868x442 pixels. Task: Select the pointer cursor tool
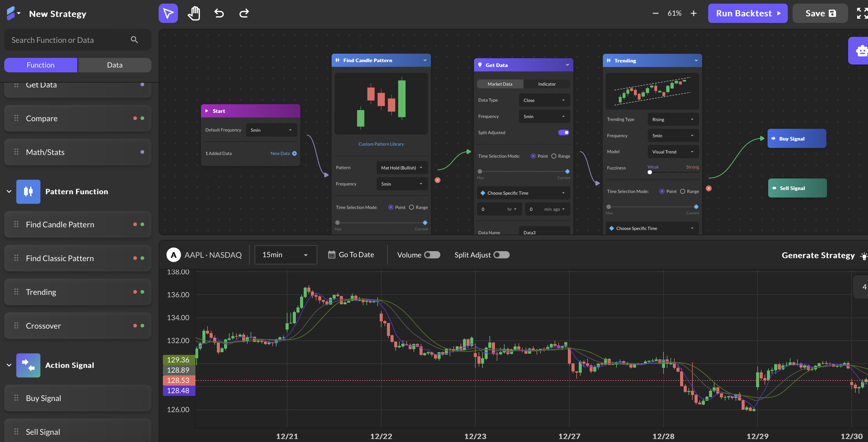coord(168,14)
